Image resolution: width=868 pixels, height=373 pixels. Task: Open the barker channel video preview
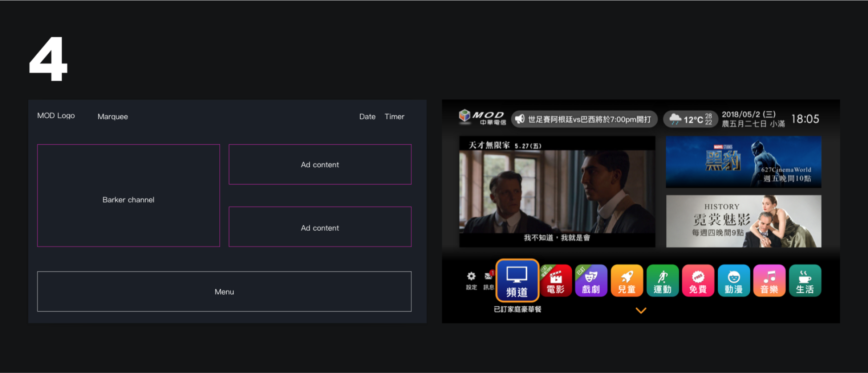click(557, 191)
